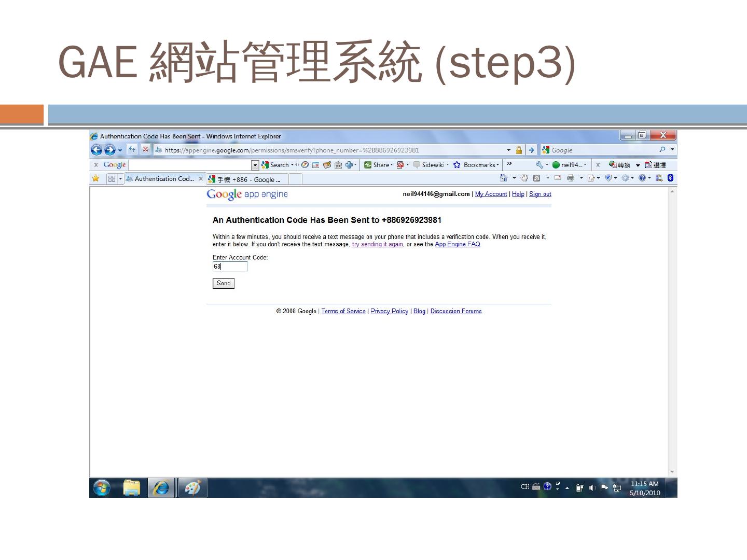Open the Discussion Forums link

click(456, 311)
